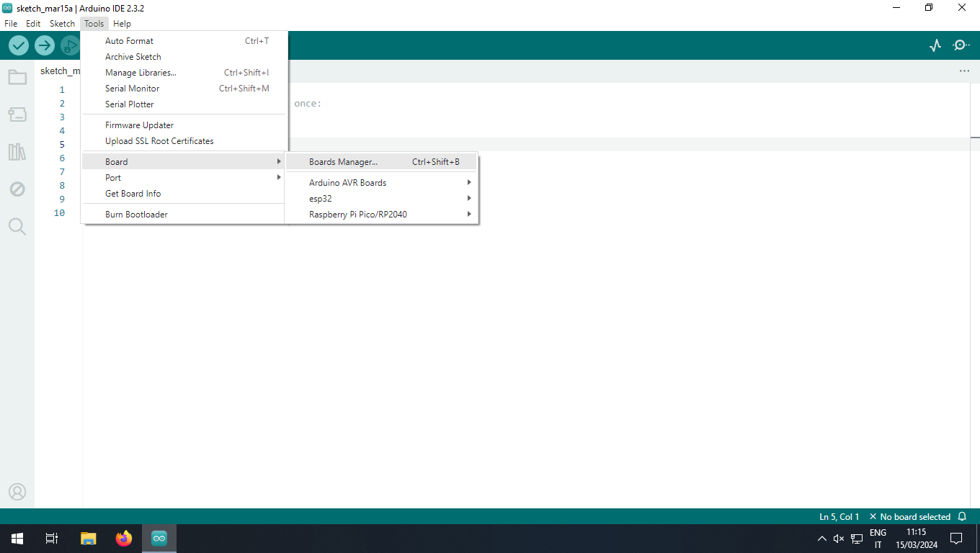Viewport: 980px width, 553px height.
Task: Select Serial Plotter in Tools menu
Action: click(x=184, y=104)
